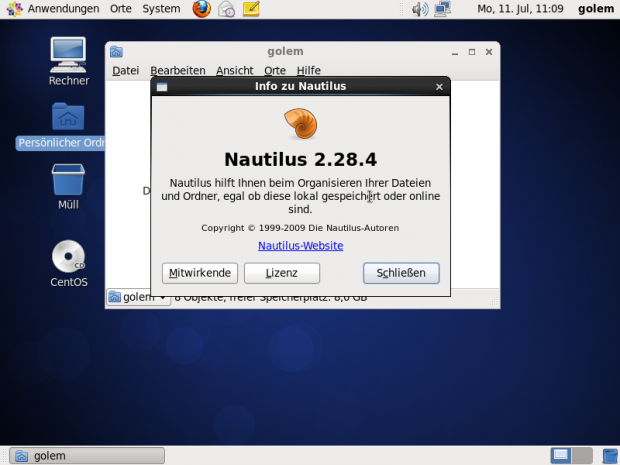This screenshot has height=465, width=620.
Task: Click the Nautilus 2.28.4 version heading
Action: 301,159
